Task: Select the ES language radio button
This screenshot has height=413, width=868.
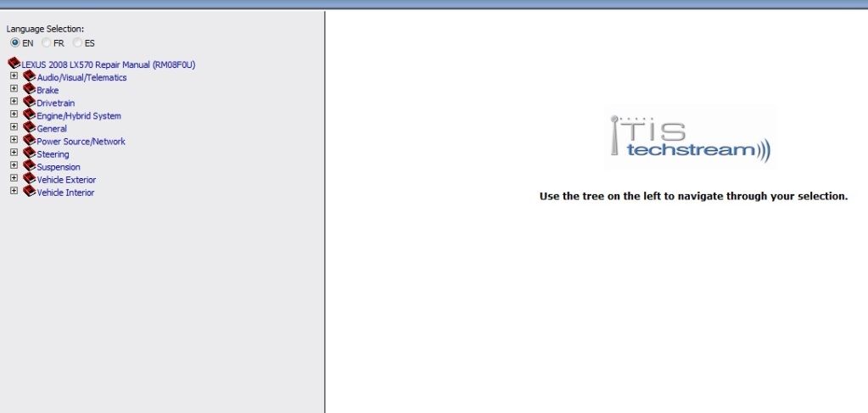Action: 77,42
